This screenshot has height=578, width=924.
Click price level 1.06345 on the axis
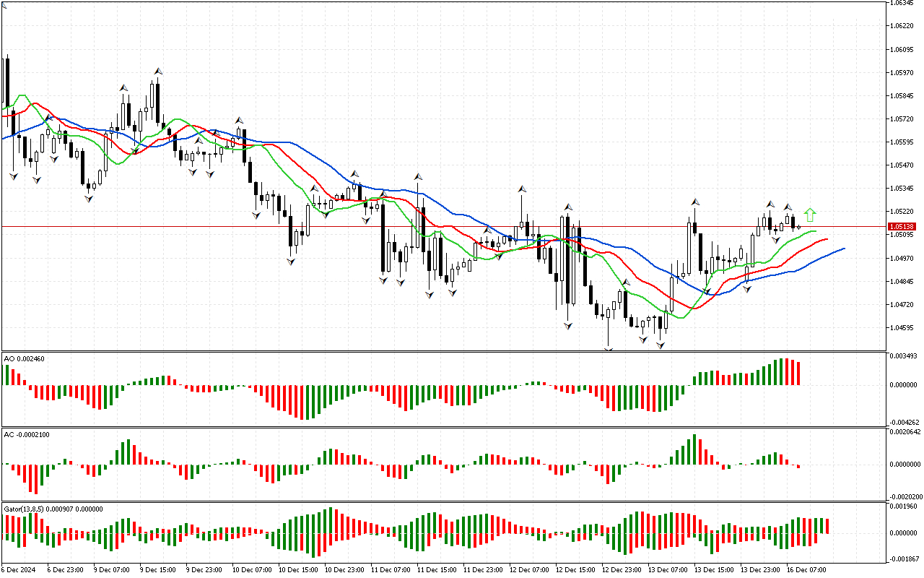click(x=902, y=3)
